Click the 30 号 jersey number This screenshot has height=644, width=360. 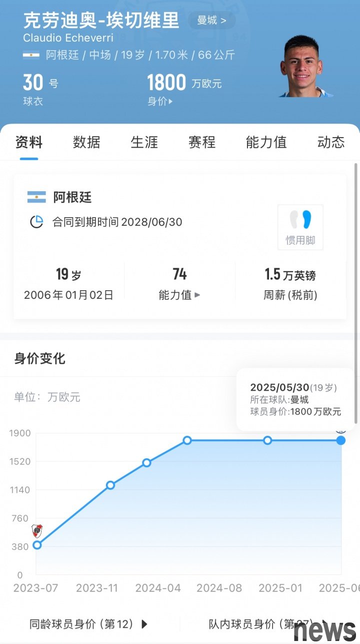[x=40, y=83]
